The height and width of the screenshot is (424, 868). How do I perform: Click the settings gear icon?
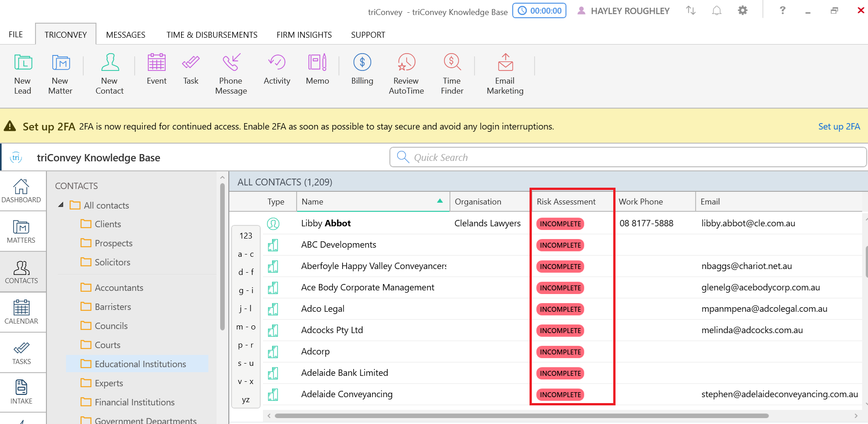click(742, 10)
